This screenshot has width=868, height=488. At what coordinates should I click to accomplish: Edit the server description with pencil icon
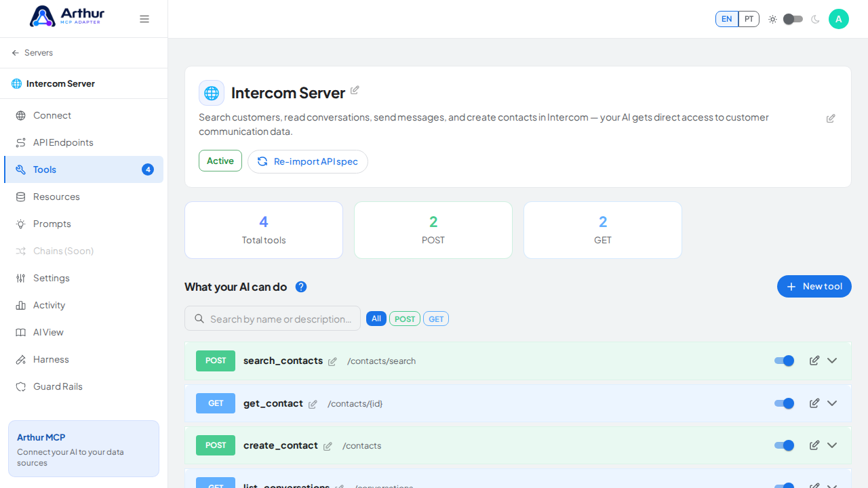pyautogui.click(x=831, y=119)
